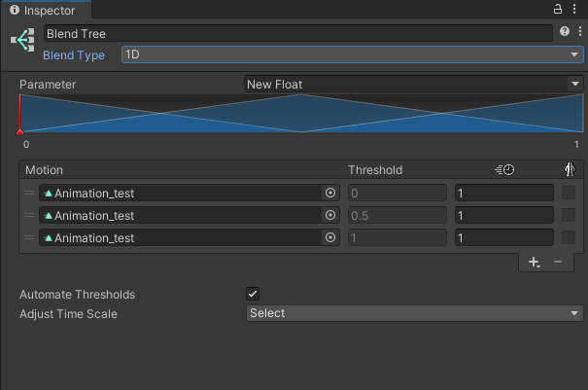Screen dimensions: 588x390
Task: Edit time scale of second motion
Action: click(x=504, y=216)
